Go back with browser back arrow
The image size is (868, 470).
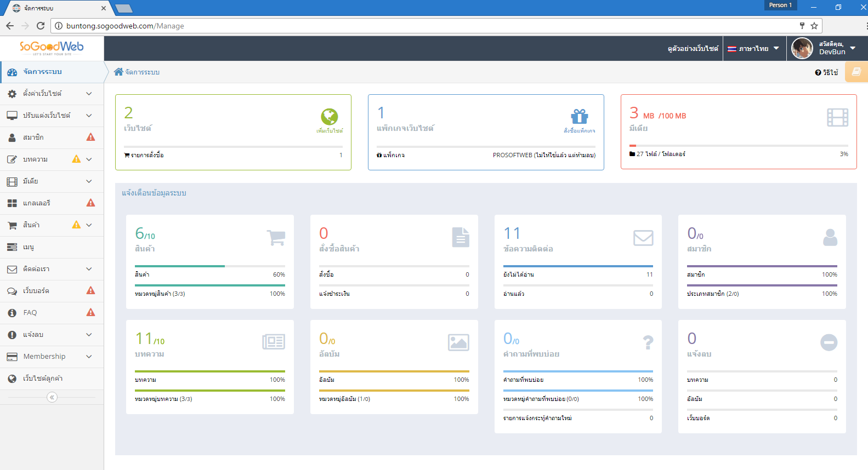[10, 26]
